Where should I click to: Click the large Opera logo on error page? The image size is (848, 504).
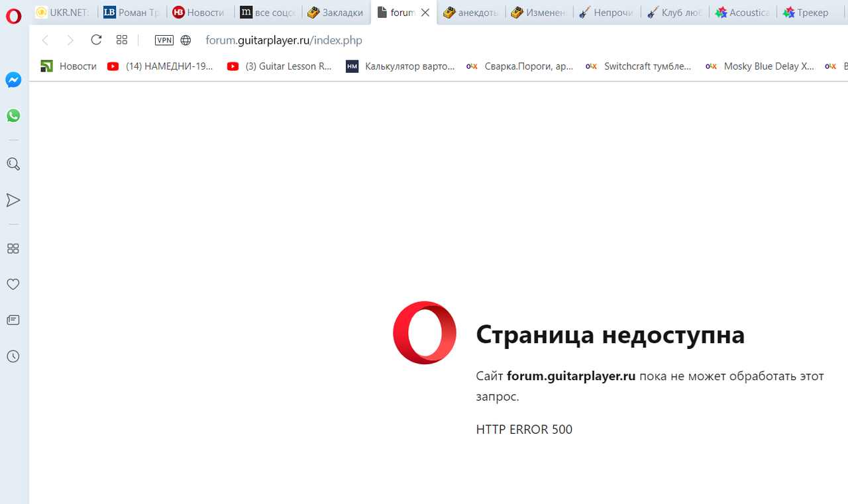coord(425,332)
